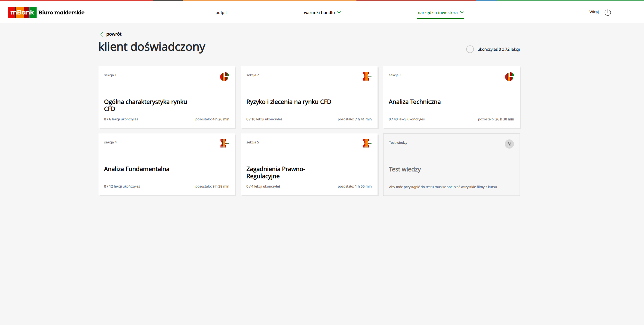
Task: Click the Biuro maklerskie header text
Action: coord(61,12)
